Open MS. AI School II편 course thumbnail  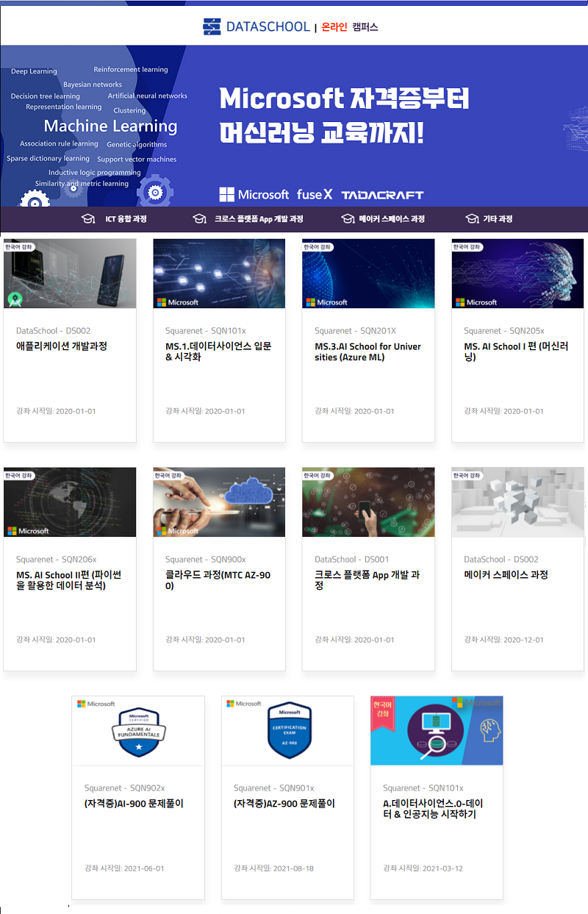click(x=70, y=501)
